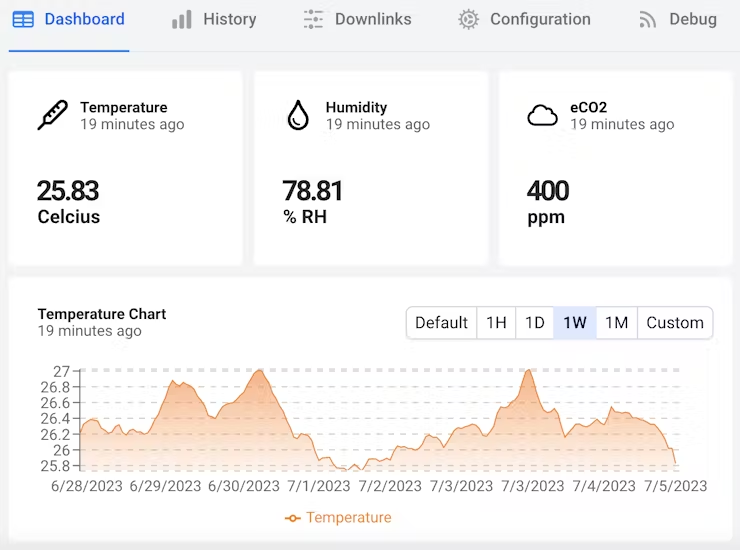The image size is (740, 550).
Task: Click the Dashboard grid icon
Action: pyautogui.click(x=23, y=20)
